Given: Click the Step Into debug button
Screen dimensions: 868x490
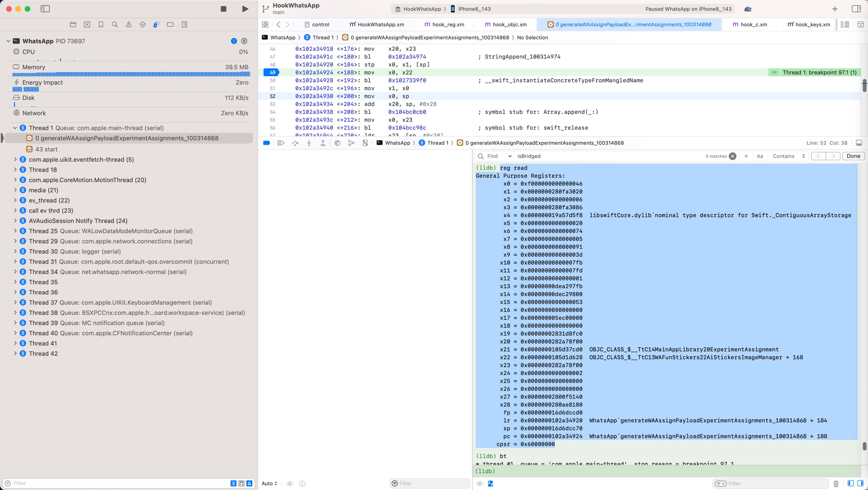Looking at the screenshot, I should (x=309, y=143).
